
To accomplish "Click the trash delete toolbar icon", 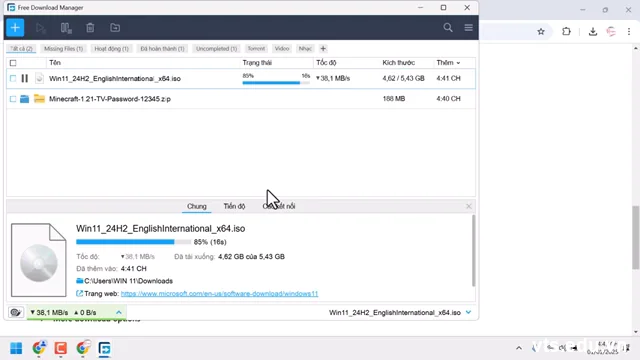I will point(90,28).
